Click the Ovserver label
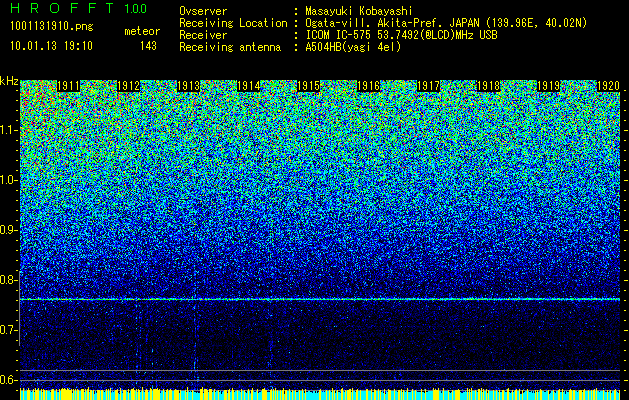 point(203,11)
